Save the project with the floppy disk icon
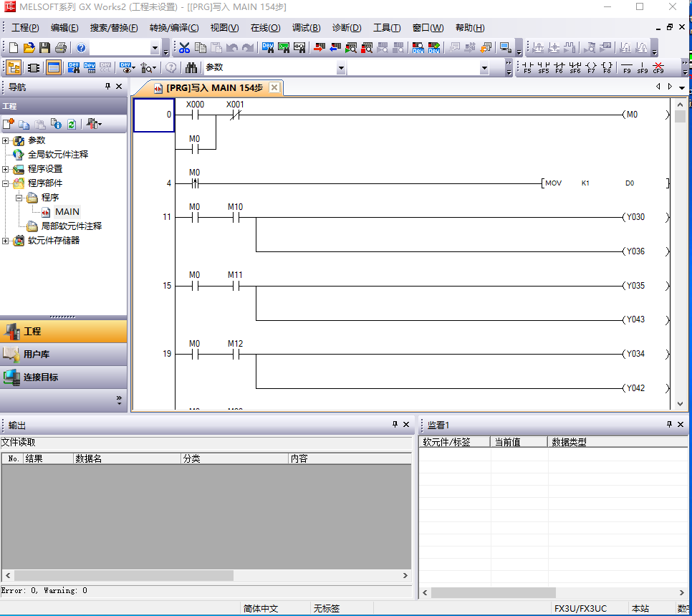 coord(44,48)
